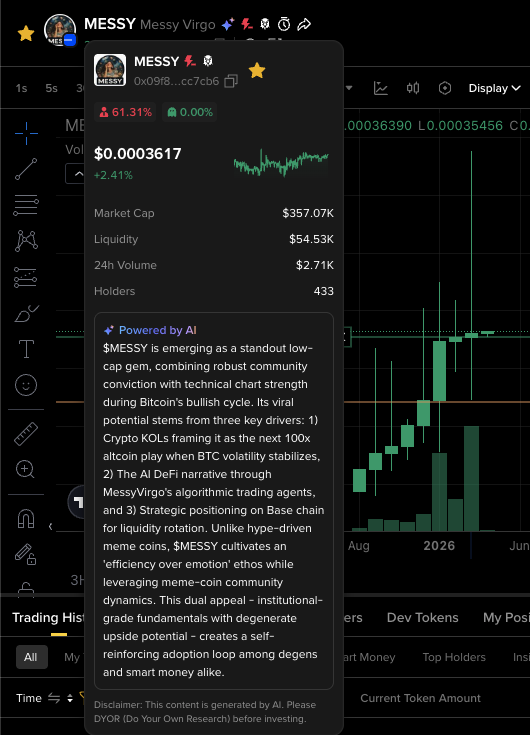Toggle lock all drawings pencil icon

tap(25, 554)
